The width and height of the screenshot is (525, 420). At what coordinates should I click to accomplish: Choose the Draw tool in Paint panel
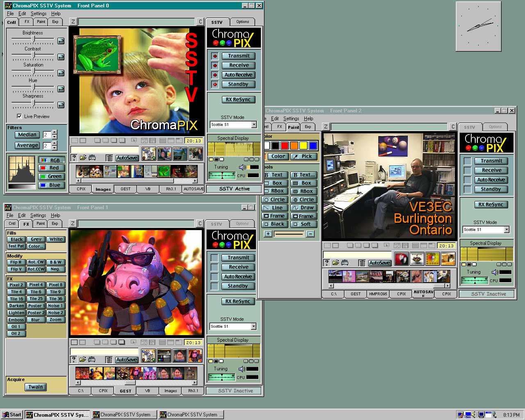pyautogui.click(x=303, y=208)
